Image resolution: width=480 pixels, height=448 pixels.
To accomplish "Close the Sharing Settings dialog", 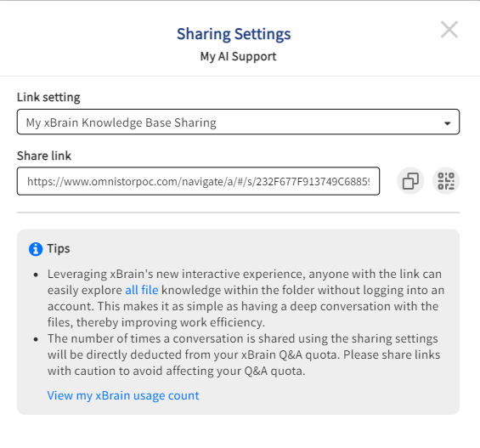I will 449,30.
